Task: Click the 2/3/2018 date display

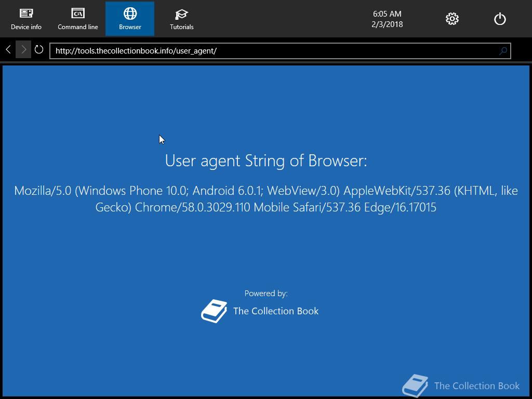Action: (x=387, y=24)
